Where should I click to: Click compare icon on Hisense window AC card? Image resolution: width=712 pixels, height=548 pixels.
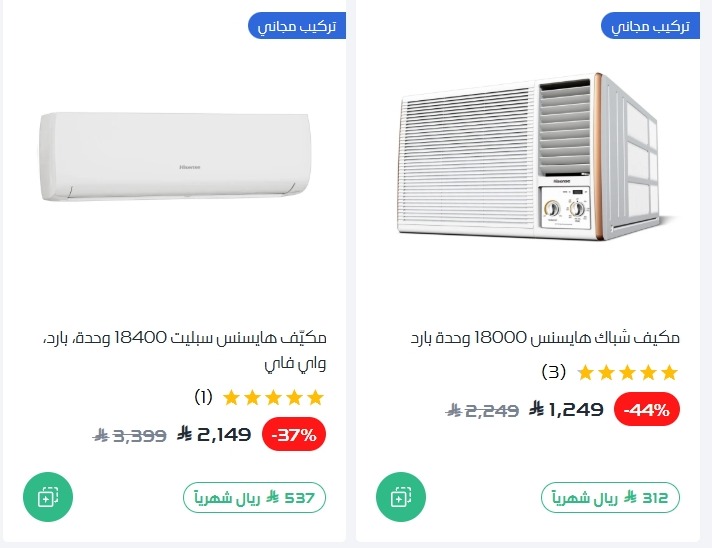point(401,497)
